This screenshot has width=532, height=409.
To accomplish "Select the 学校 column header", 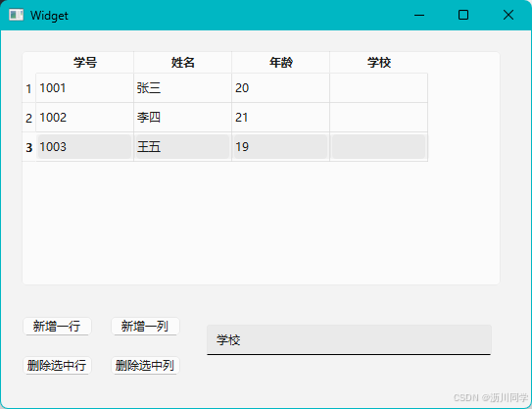I will [379, 63].
